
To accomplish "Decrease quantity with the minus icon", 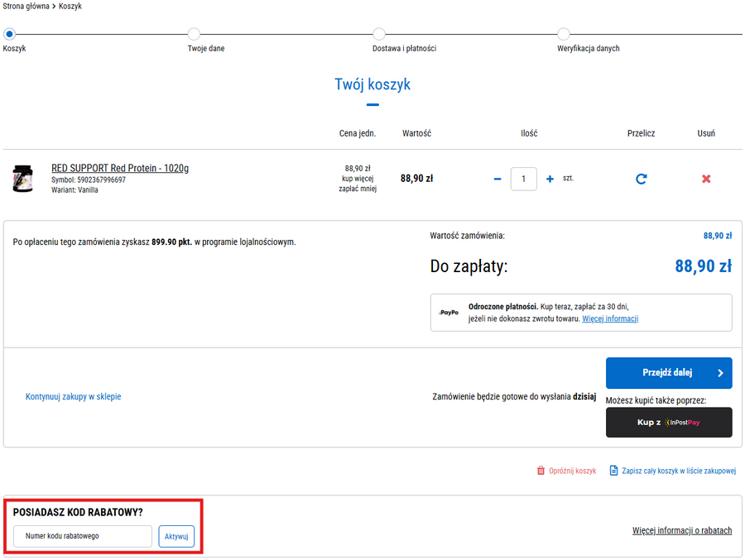I will 497,179.
